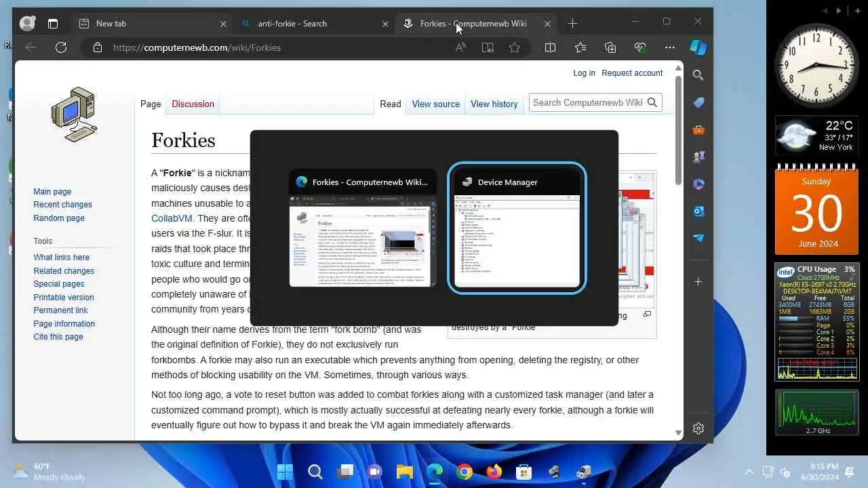
Task: Open Games in Edge sidebar
Action: click(x=698, y=157)
